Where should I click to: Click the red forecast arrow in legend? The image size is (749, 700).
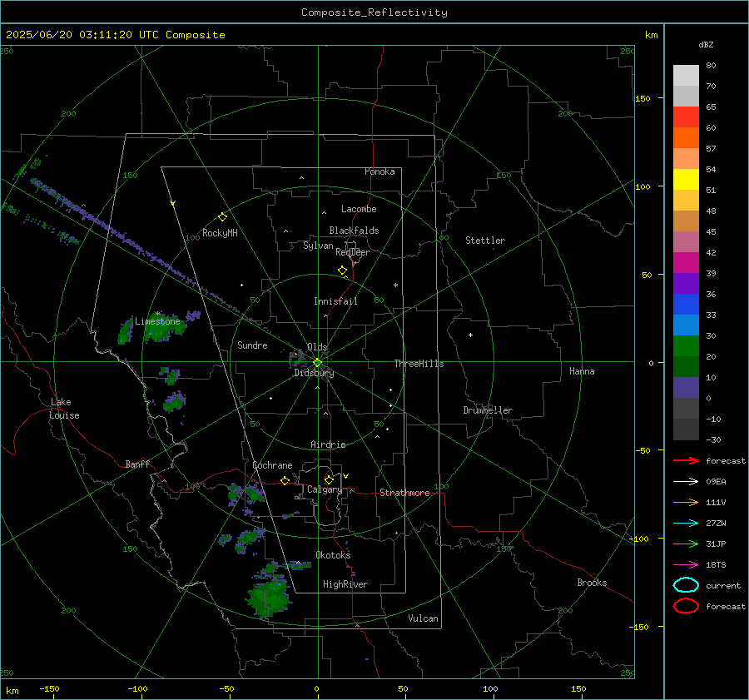point(686,460)
